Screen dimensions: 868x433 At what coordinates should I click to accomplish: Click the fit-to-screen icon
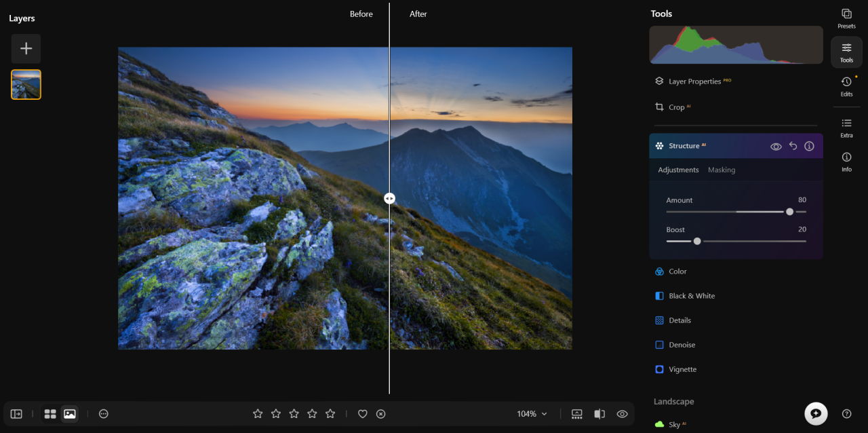[x=577, y=413]
